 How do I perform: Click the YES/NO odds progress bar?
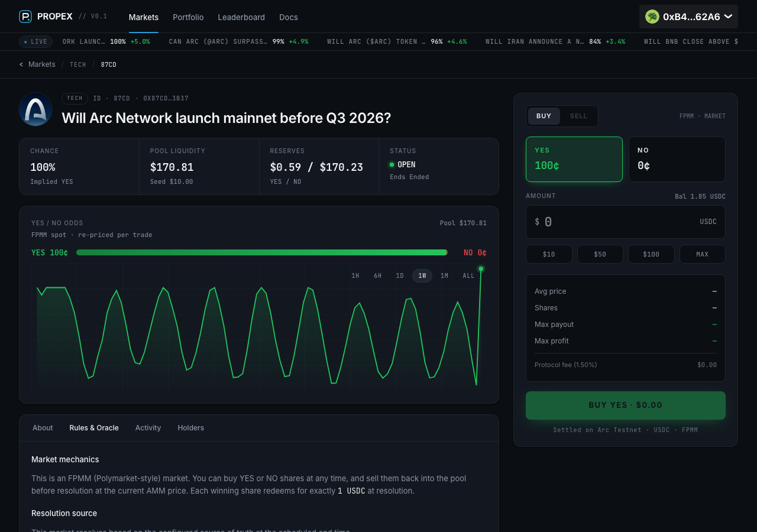262,252
